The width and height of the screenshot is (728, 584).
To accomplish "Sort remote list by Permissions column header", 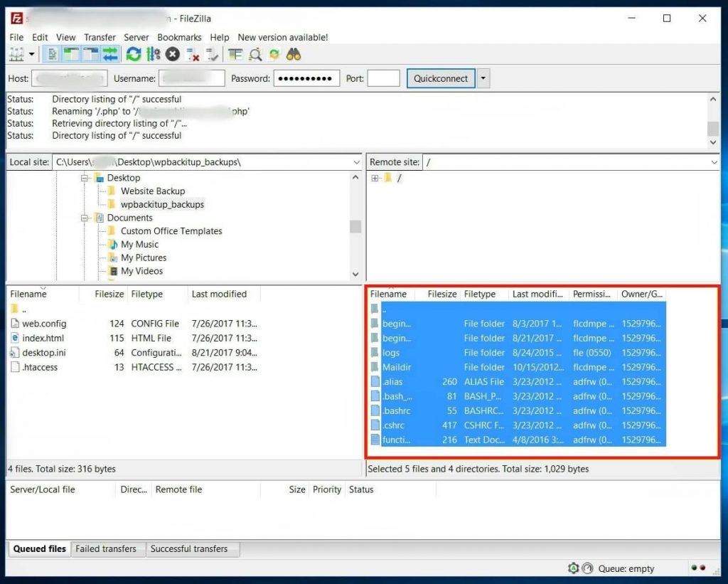I will coord(593,294).
